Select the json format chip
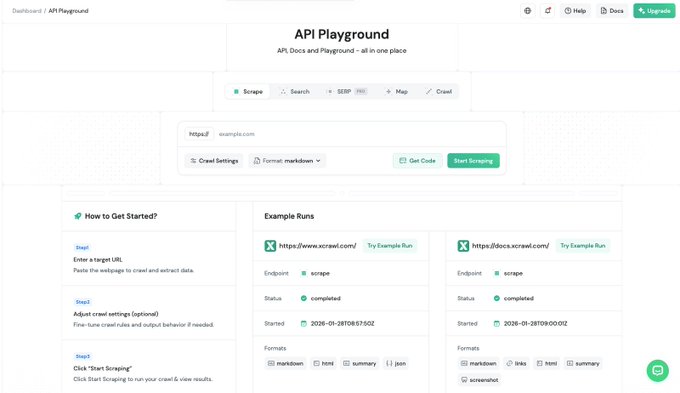 click(x=396, y=364)
